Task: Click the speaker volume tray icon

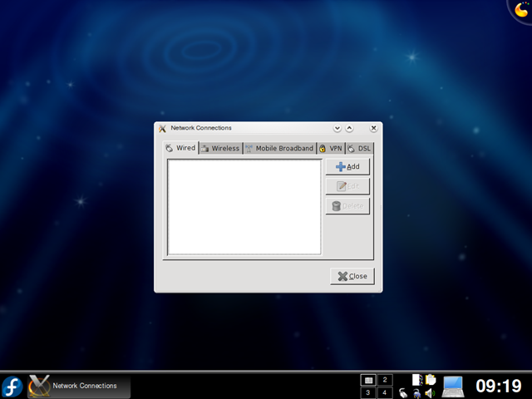Action: [430, 393]
